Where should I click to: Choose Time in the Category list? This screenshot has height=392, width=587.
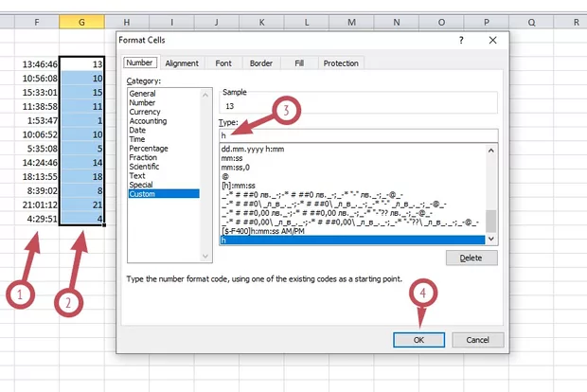click(138, 140)
